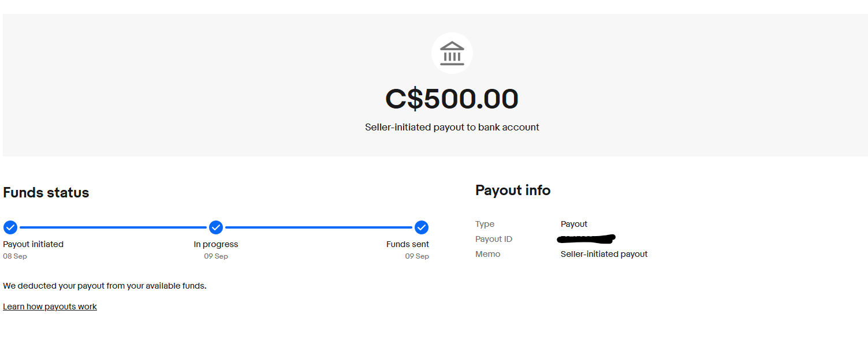Click the C$500.00 payout amount
The width and height of the screenshot is (868, 340).
[x=452, y=99]
